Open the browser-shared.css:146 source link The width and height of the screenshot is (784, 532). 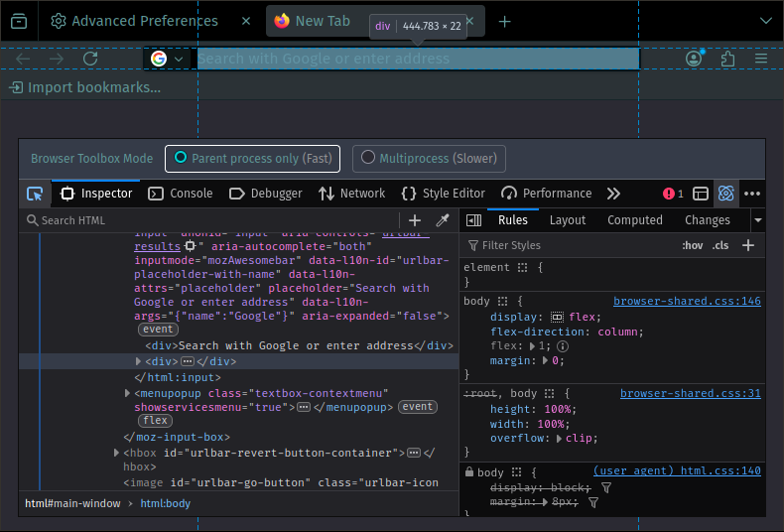[x=687, y=301]
